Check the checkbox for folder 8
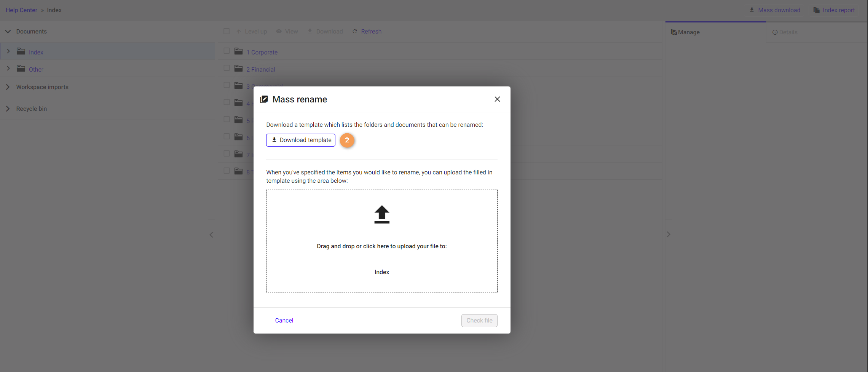Screen dimensions: 868x372 [x=227, y=171]
